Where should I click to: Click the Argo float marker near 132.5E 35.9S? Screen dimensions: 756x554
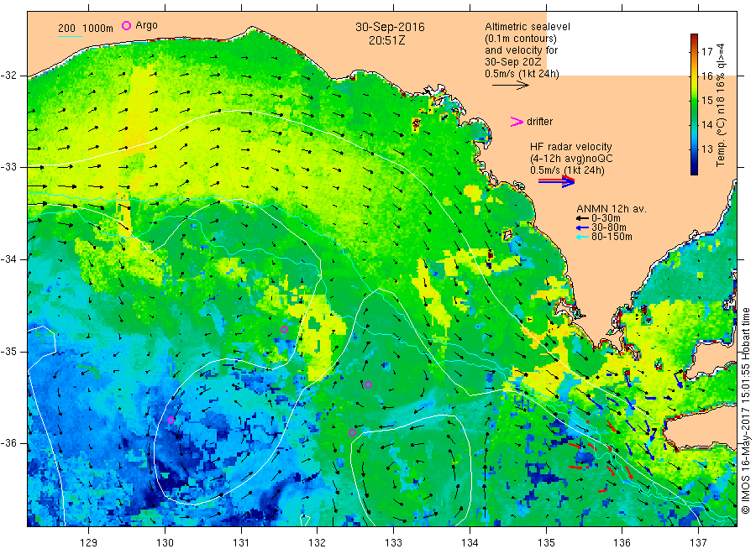(x=353, y=432)
